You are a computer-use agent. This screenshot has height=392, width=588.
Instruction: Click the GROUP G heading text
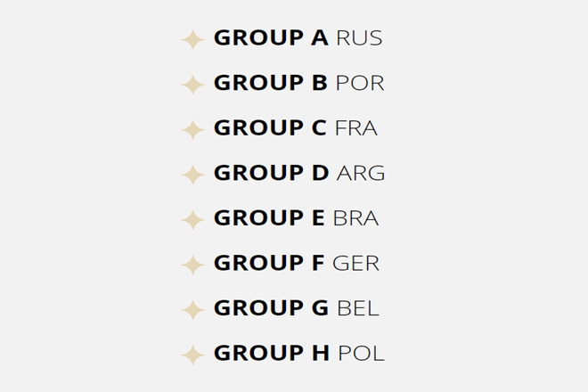coord(271,308)
